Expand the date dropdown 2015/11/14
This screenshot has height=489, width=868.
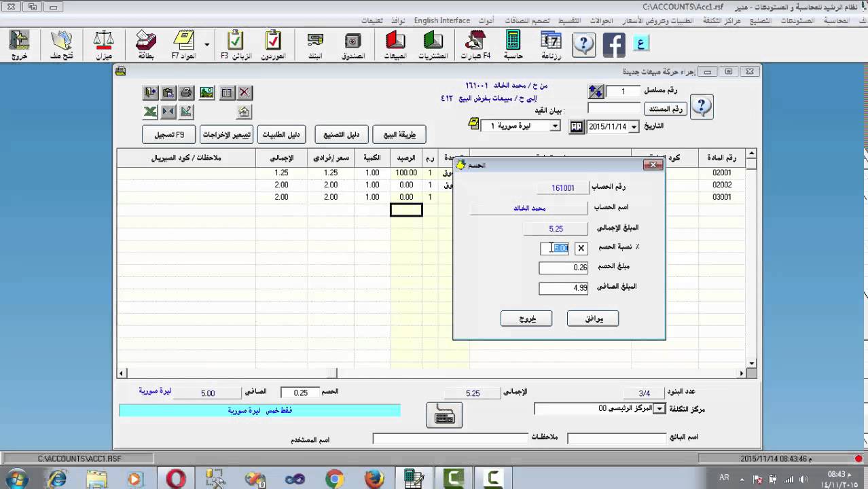point(634,126)
